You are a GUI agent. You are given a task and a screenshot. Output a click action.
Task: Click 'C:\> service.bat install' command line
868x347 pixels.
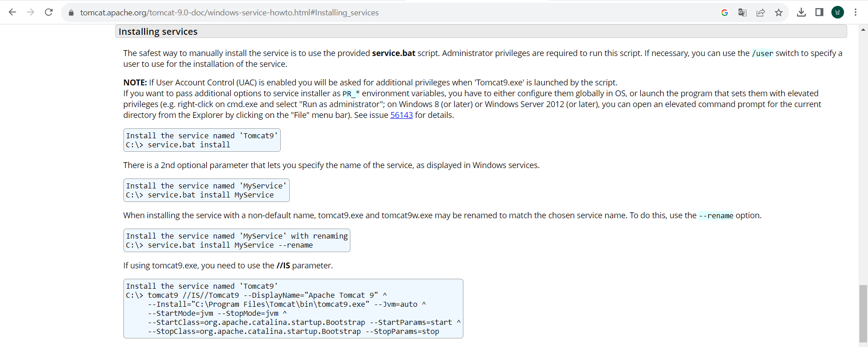[x=178, y=145]
